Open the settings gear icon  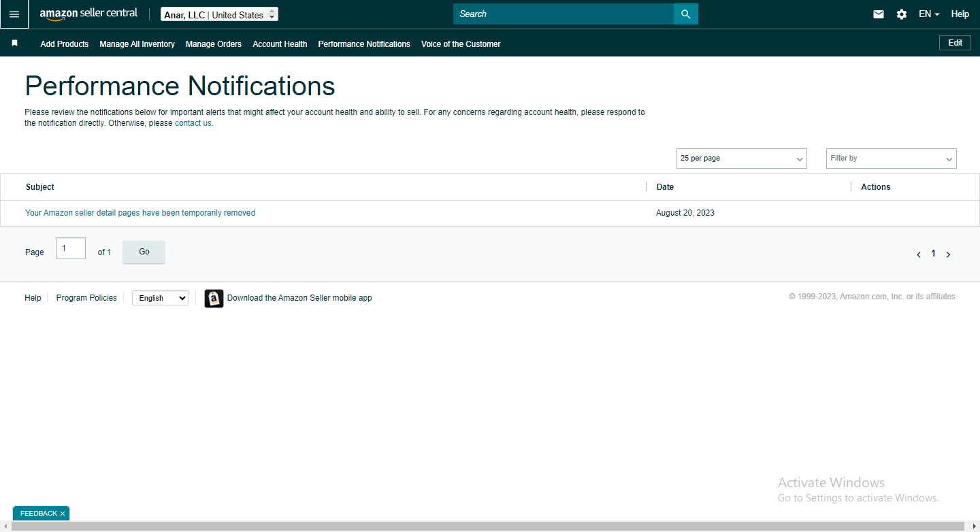point(902,14)
